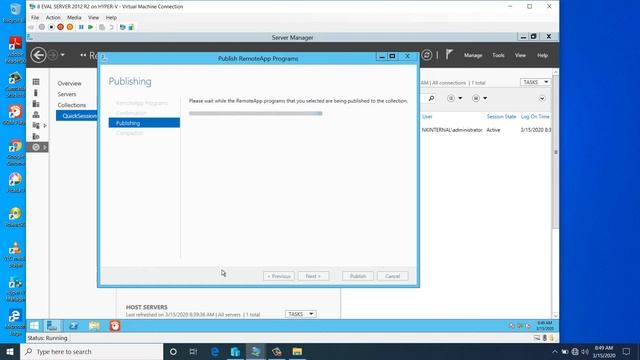Open the Tools menu in Server Manager
Image resolution: width=640 pixels, height=360 pixels.
point(498,55)
